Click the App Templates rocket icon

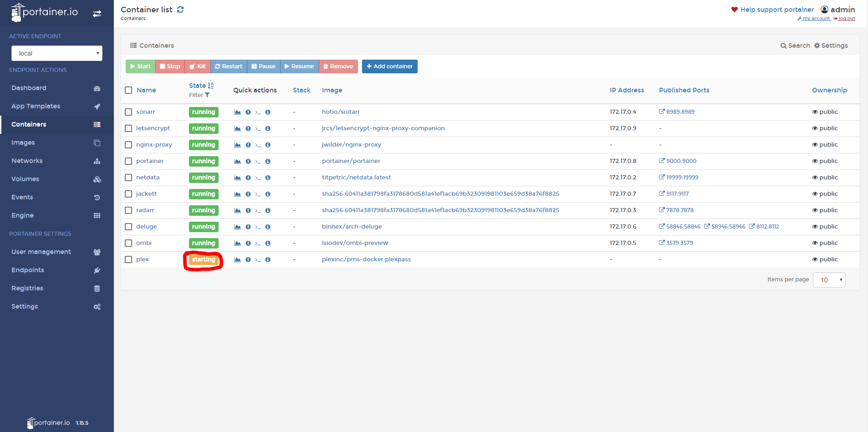point(97,107)
